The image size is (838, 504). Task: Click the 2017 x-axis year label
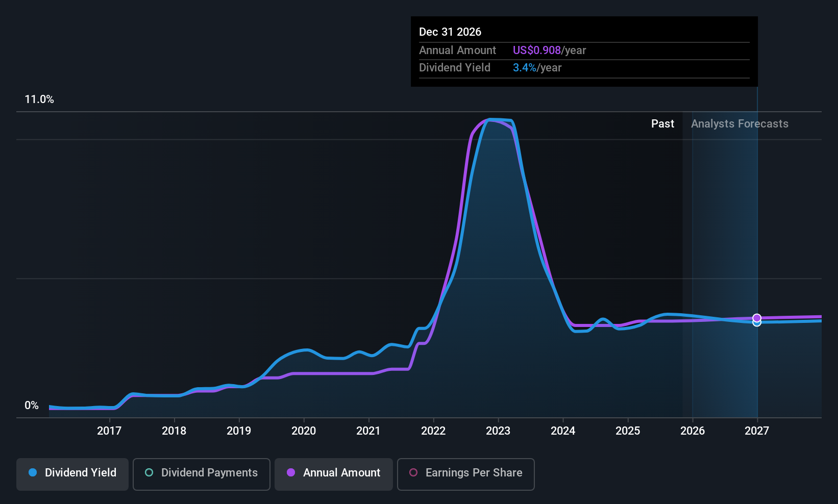pyautogui.click(x=109, y=431)
